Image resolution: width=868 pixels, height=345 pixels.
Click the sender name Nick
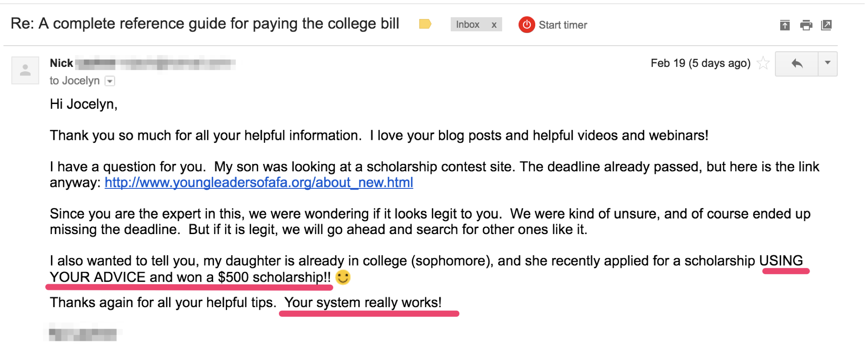point(61,63)
